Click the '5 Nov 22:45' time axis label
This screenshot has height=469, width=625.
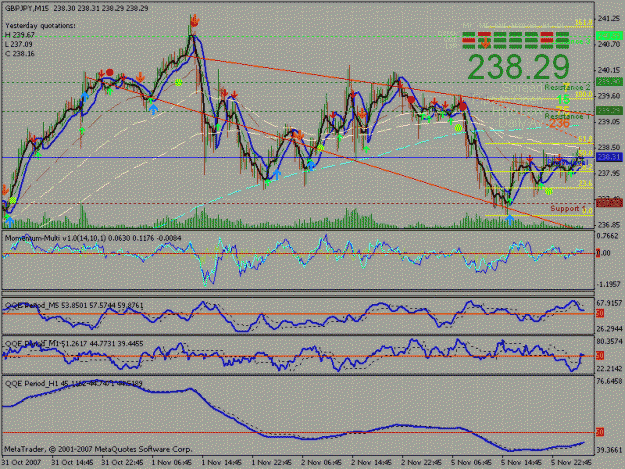[572, 462]
